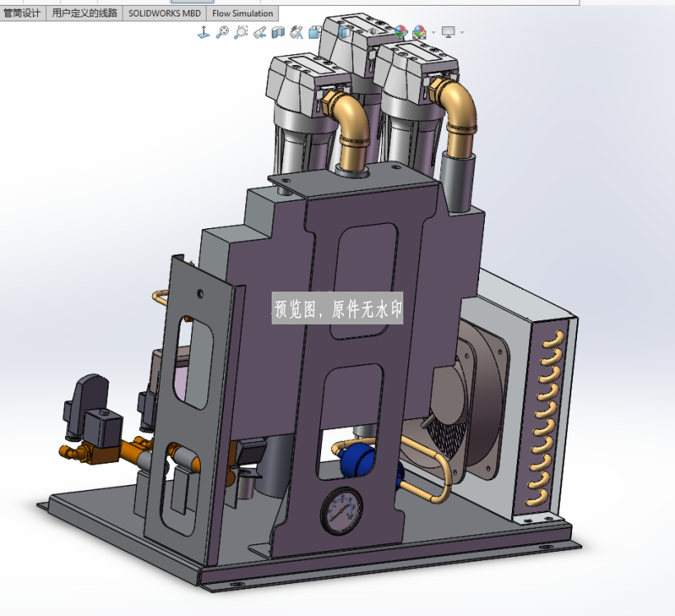Switch to Flow Simulation tab
Viewport: 675px width, 616px height.
tap(242, 13)
